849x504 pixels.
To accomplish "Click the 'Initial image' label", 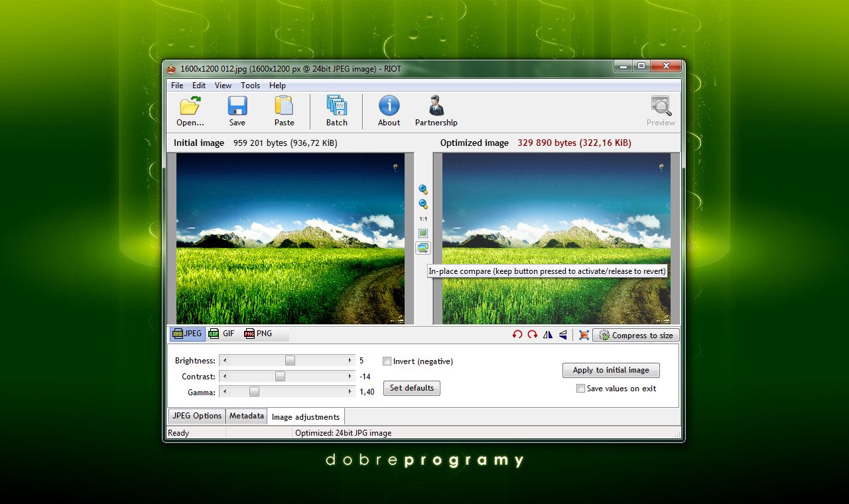I will (x=199, y=143).
